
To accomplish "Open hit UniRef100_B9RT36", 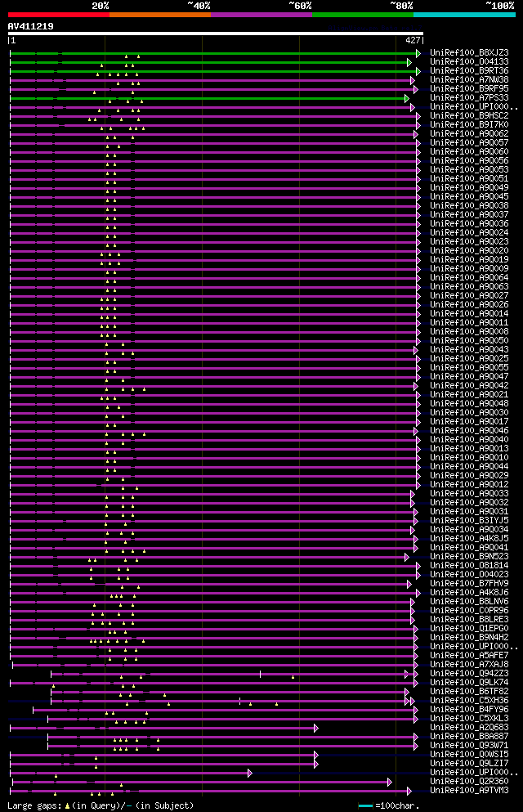I will pyautogui.click(x=469, y=70).
